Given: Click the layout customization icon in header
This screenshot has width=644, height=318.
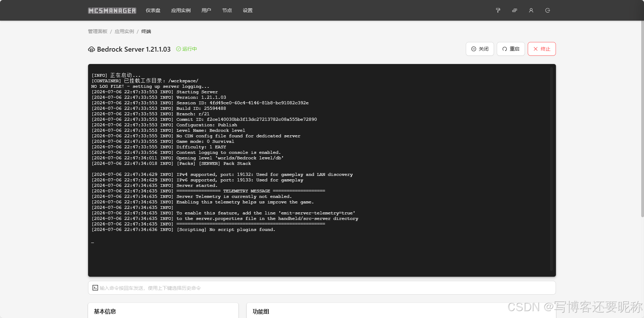Looking at the screenshot, I should (x=515, y=11).
